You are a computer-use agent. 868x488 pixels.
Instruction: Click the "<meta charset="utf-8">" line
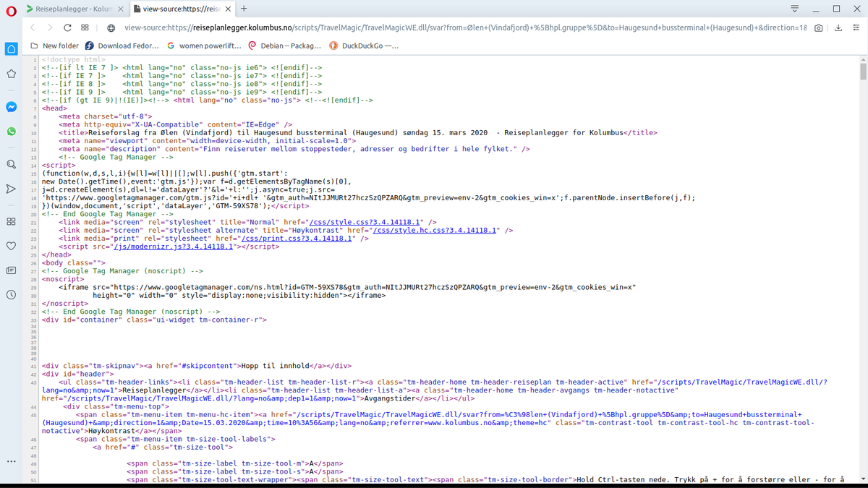(106, 116)
